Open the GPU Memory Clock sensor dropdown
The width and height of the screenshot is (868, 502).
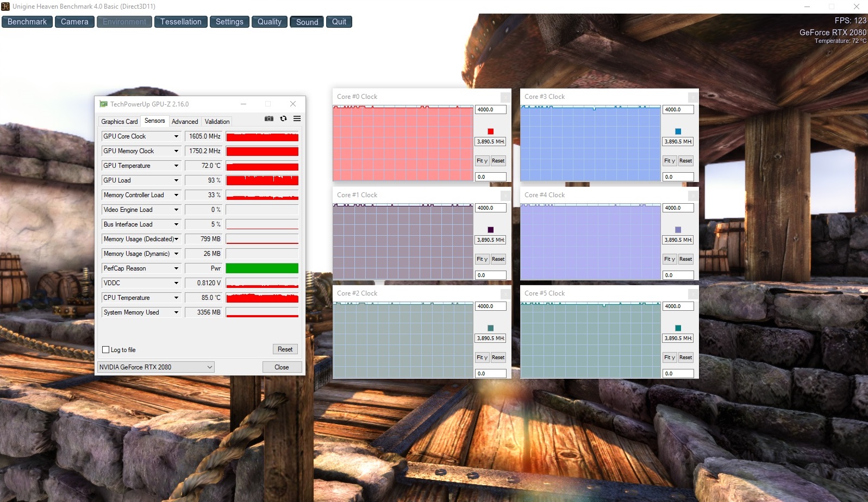tap(176, 151)
